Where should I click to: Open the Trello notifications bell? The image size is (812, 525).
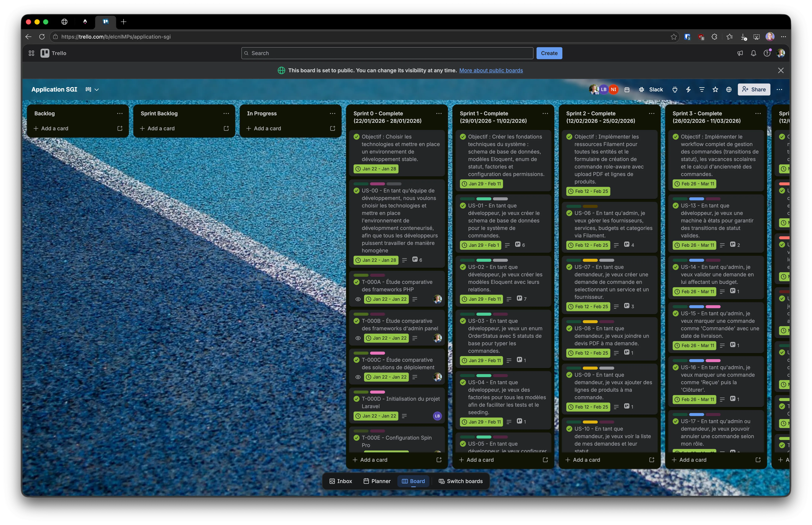(753, 53)
